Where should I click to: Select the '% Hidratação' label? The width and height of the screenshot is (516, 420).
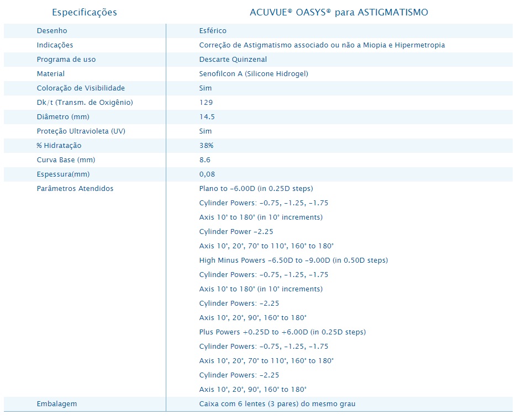[59, 146]
